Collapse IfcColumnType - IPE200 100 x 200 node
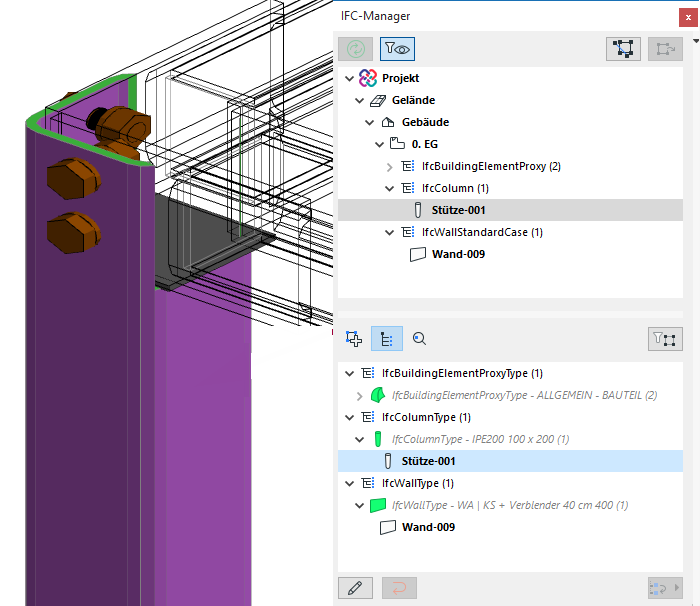The height and width of the screenshot is (606, 700). (359, 439)
